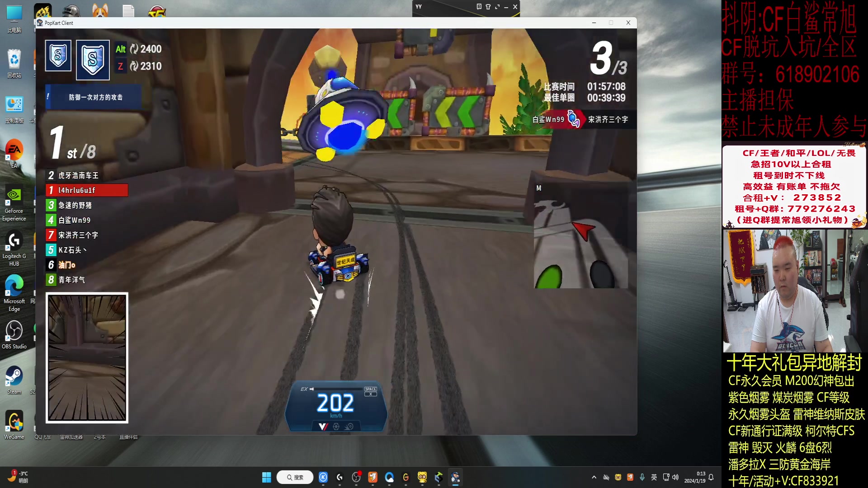Viewport: 868px width, 488px height.
Task: Open Windows Start menu
Action: pyautogui.click(x=267, y=477)
